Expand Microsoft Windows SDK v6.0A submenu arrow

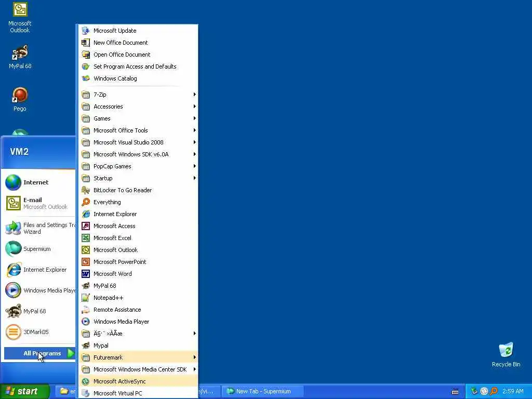tap(194, 154)
